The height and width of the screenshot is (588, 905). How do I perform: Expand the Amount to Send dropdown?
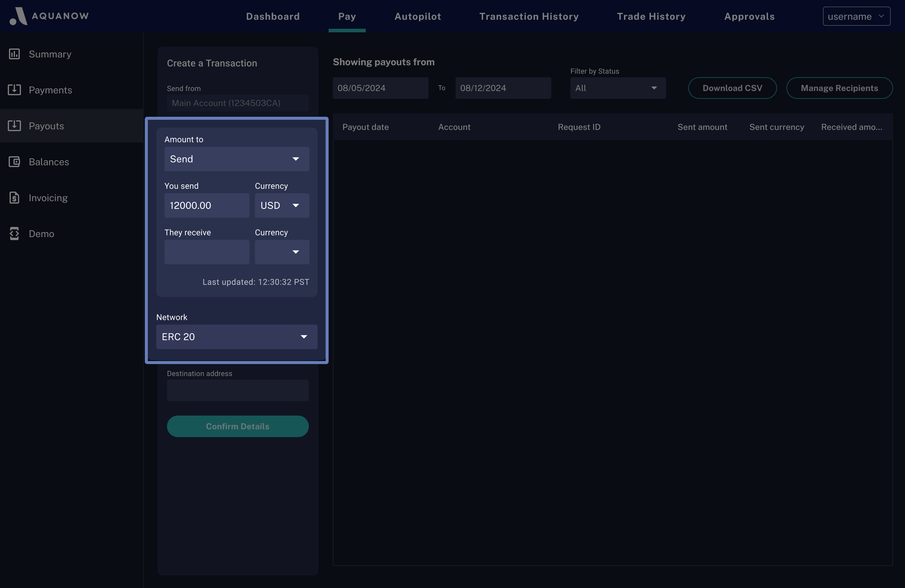(236, 159)
